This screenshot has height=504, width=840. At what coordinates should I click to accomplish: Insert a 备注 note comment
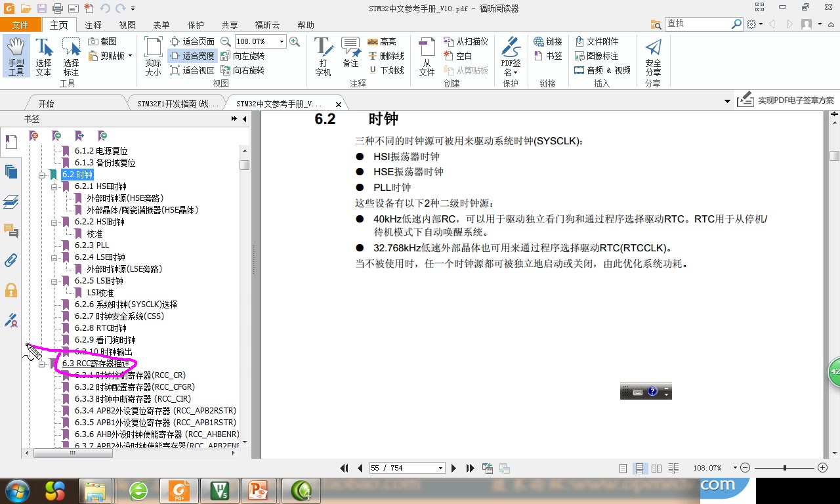351,55
